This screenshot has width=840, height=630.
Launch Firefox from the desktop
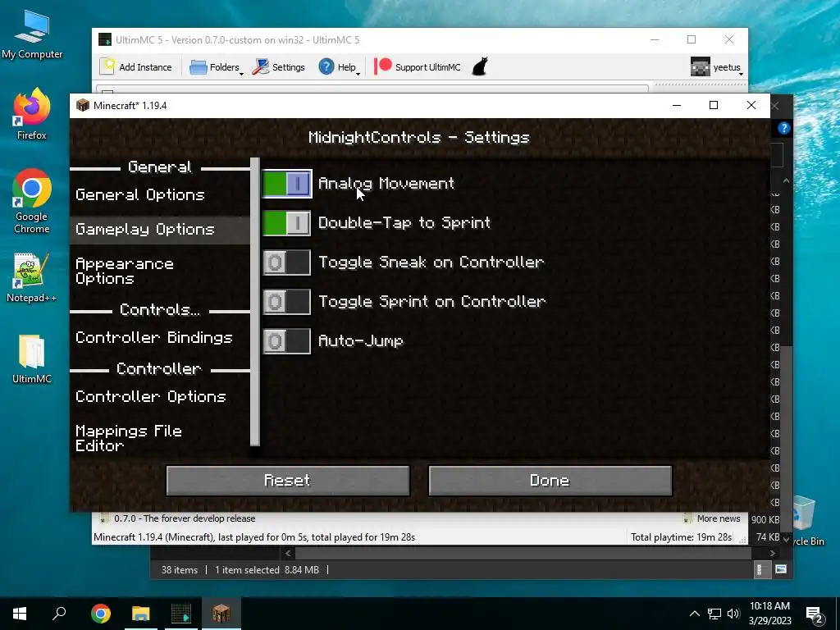[x=32, y=113]
